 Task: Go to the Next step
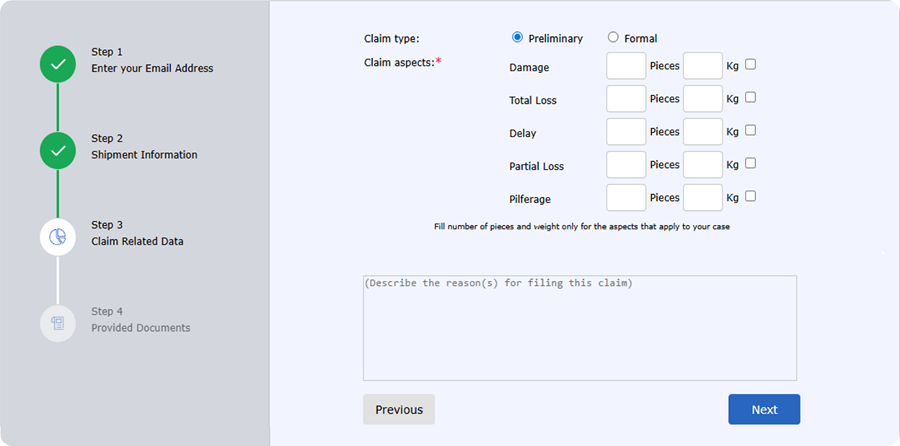764,409
